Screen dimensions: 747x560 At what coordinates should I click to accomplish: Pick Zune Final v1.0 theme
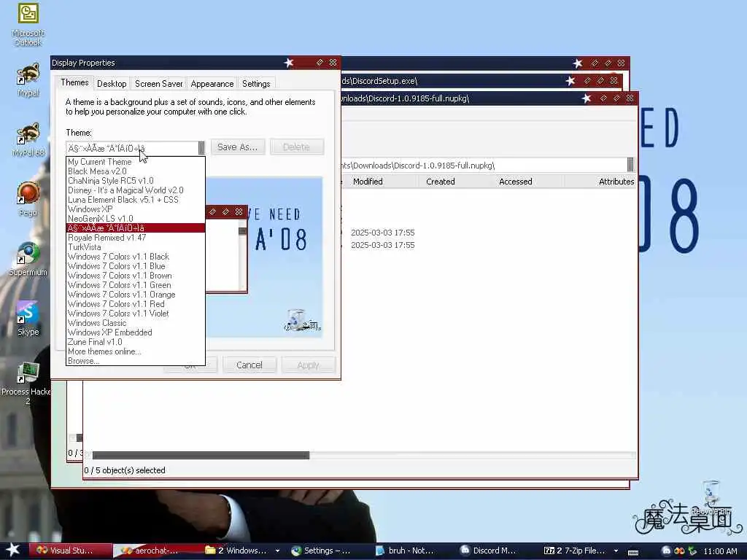pyautogui.click(x=135, y=343)
